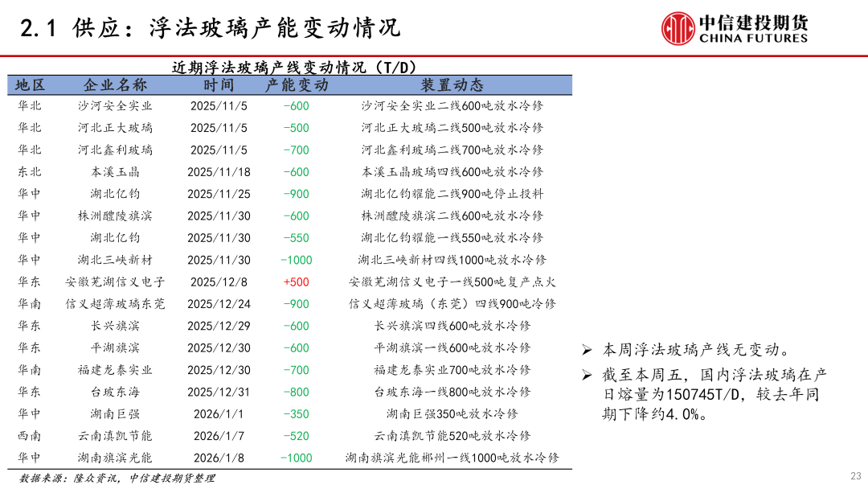The image size is (868, 489).
Task: Click the red +500 capacity value
Action: [x=296, y=281]
